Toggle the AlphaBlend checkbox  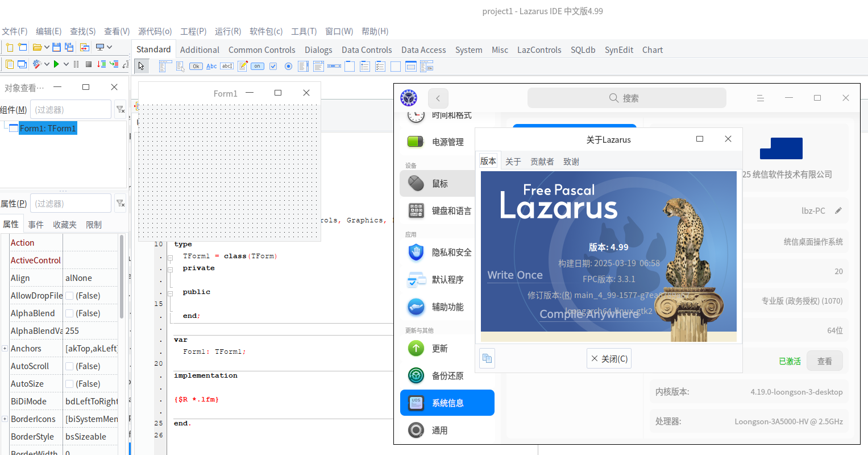[x=69, y=313]
